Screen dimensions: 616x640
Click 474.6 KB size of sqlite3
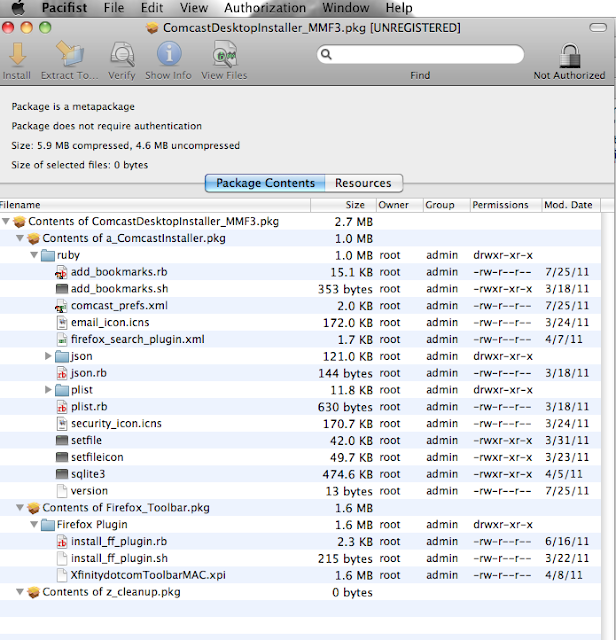click(x=347, y=474)
